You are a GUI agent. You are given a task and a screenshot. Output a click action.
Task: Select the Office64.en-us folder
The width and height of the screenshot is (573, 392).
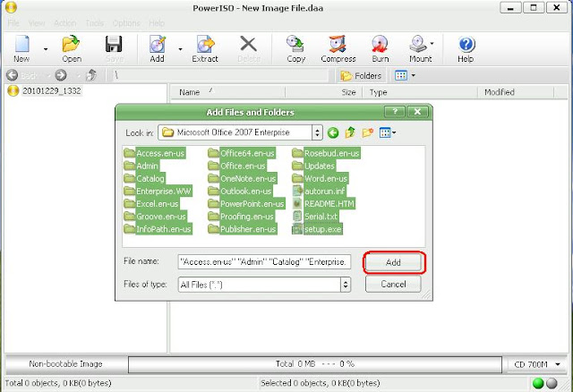pyautogui.click(x=242, y=153)
